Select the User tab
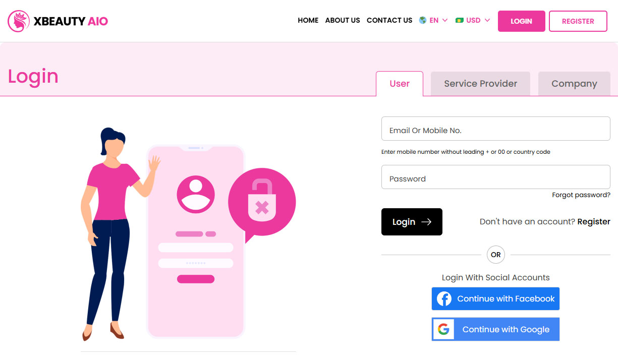Viewport: 618px width, 364px height. click(400, 84)
